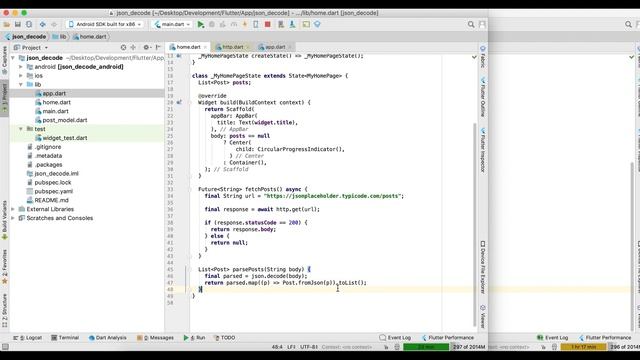Click the Debug toolbar icon

click(212, 24)
